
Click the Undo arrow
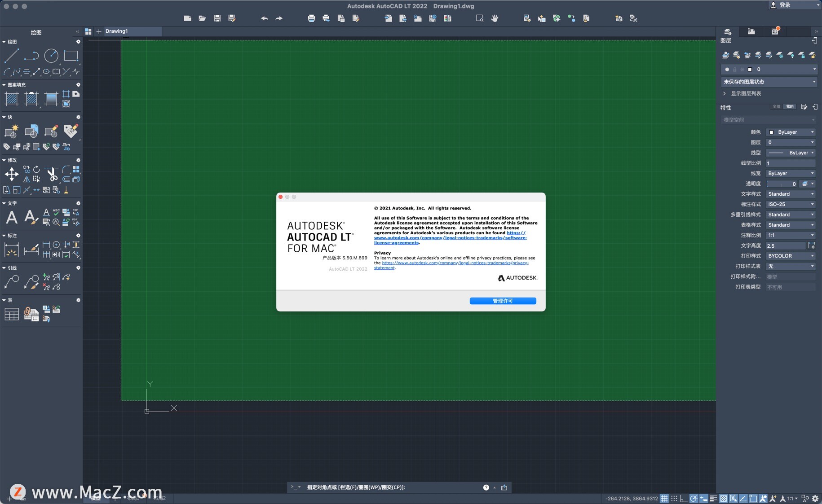click(265, 18)
